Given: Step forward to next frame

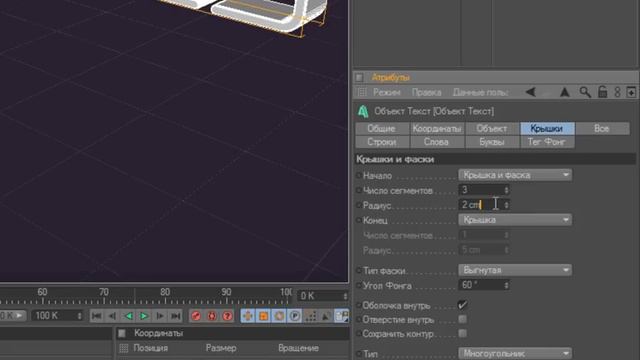Looking at the screenshot, I should coord(160,316).
